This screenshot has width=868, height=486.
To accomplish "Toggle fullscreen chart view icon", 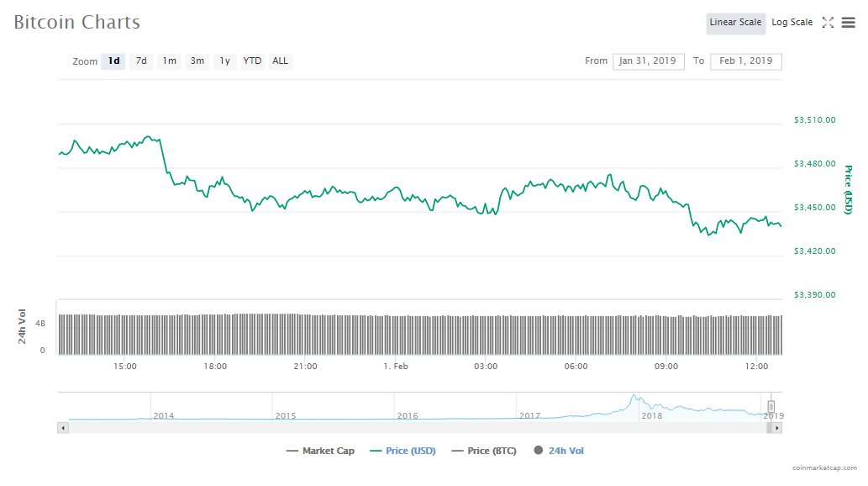I will [x=828, y=23].
